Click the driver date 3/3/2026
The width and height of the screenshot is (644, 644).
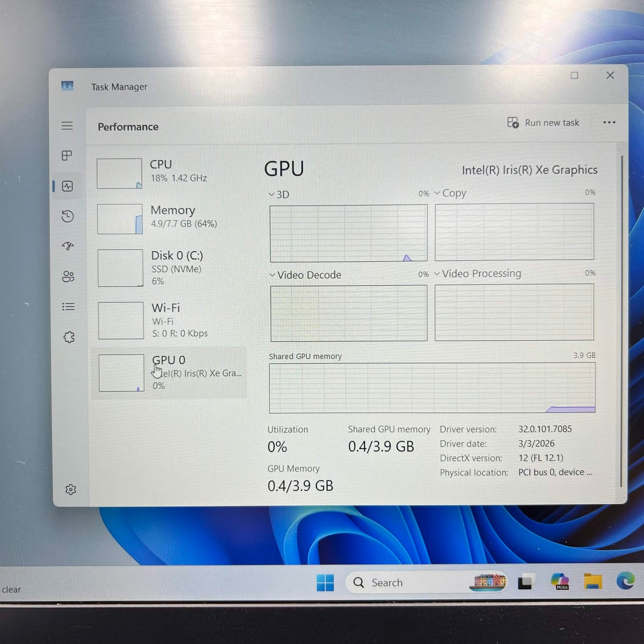coord(536,443)
